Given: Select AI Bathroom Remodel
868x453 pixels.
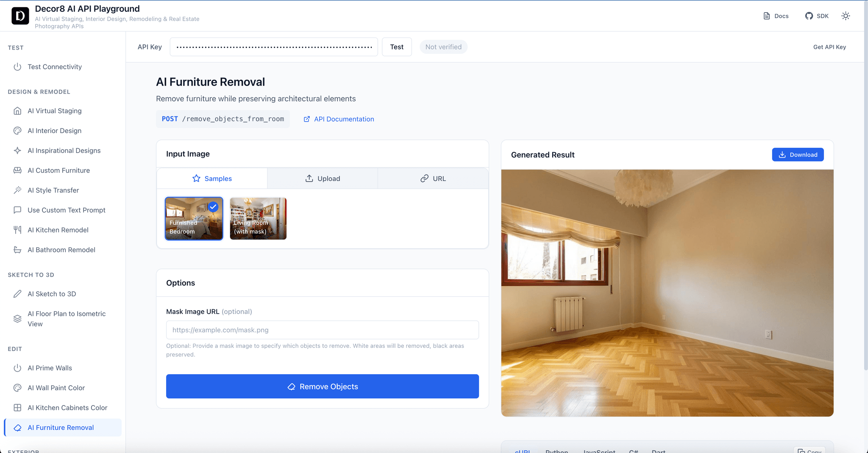Looking at the screenshot, I should coord(61,250).
